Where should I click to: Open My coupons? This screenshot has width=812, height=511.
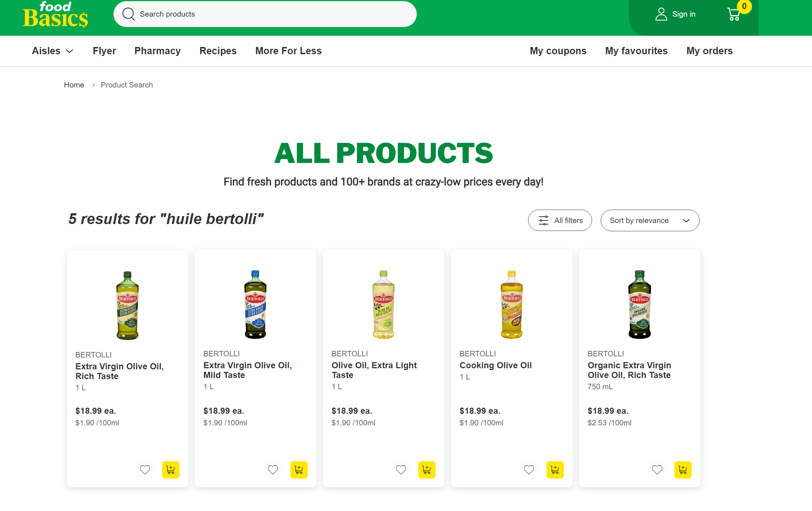tap(558, 51)
